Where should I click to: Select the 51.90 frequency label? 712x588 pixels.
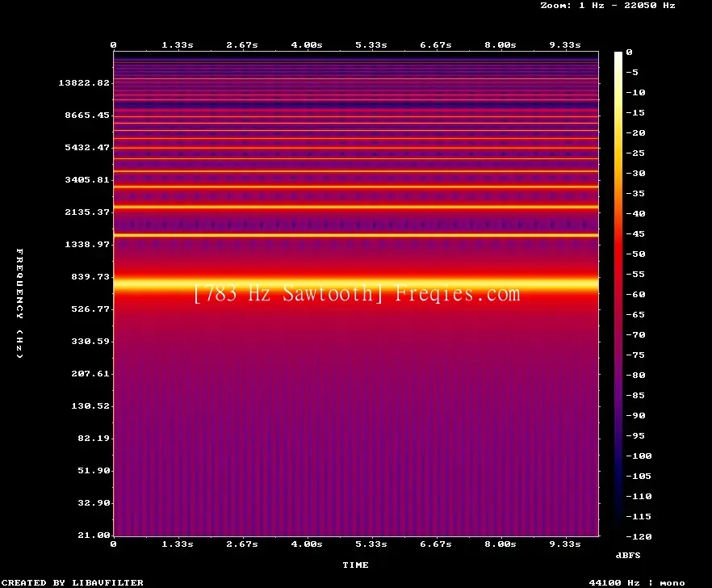(94, 470)
